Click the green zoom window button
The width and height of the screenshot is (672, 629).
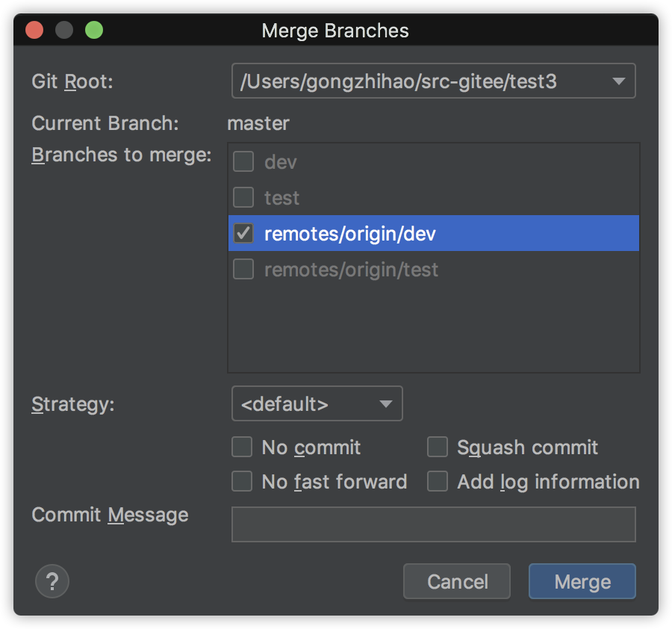click(x=94, y=30)
